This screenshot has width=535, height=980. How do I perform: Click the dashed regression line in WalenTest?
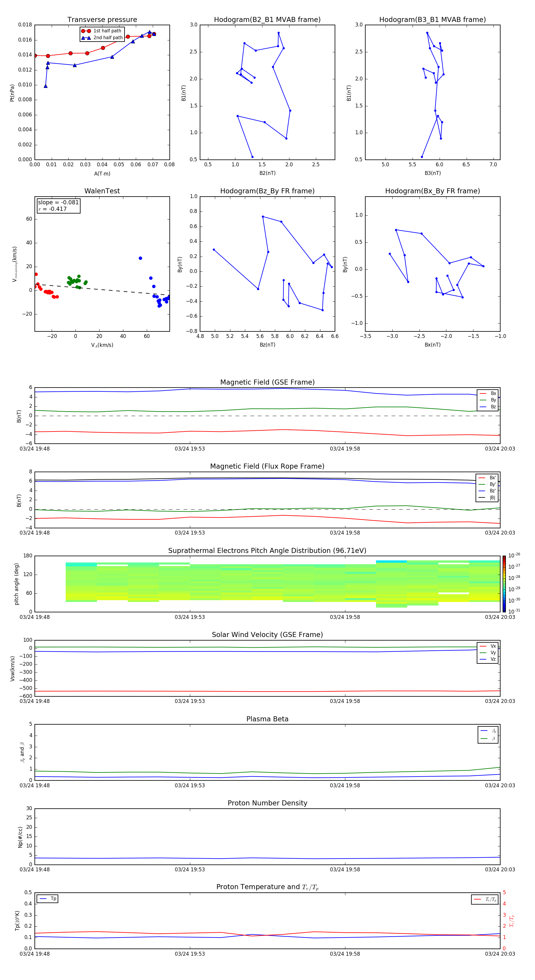click(x=102, y=290)
